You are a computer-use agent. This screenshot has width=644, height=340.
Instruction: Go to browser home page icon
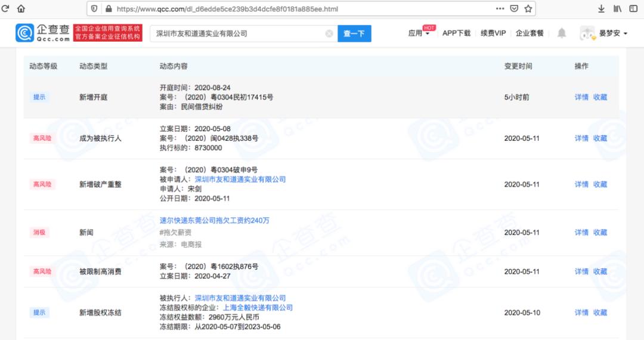[21, 8]
